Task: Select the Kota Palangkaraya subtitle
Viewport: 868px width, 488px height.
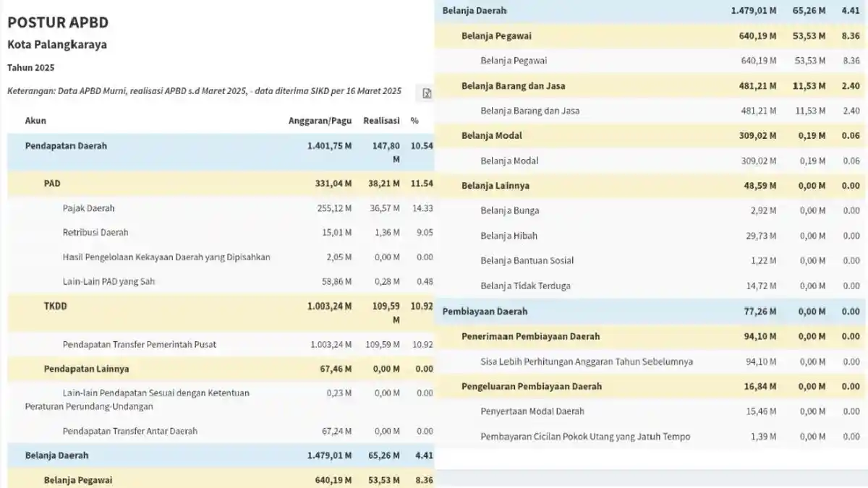Action: 57,45
